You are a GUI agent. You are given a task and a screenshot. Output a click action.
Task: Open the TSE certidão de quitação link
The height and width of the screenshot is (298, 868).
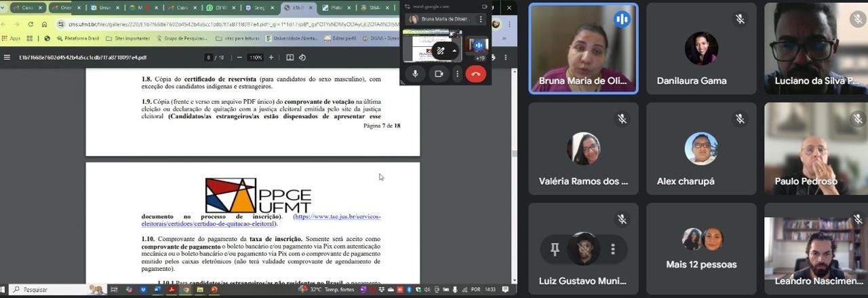[x=261, y=220]
